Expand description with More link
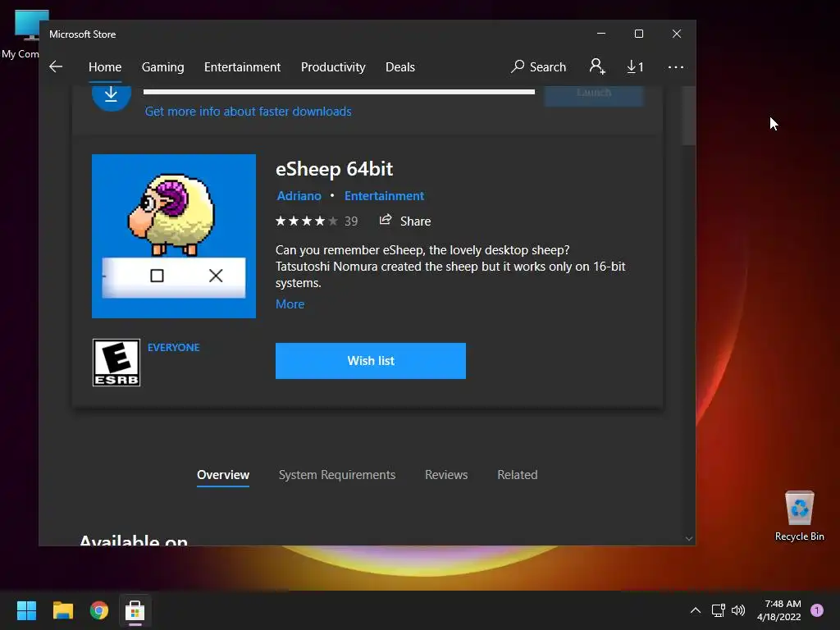840x630 pixels. (x=290, y=304)
